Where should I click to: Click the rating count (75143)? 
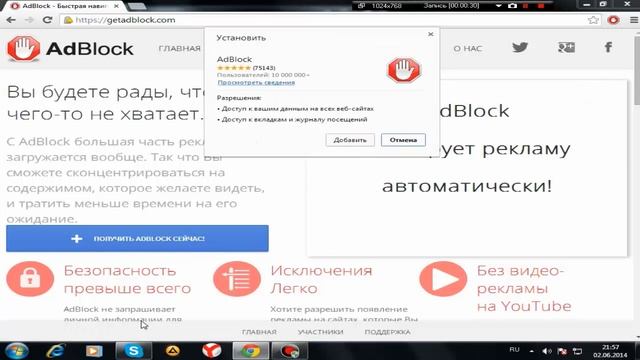[264, 68]
